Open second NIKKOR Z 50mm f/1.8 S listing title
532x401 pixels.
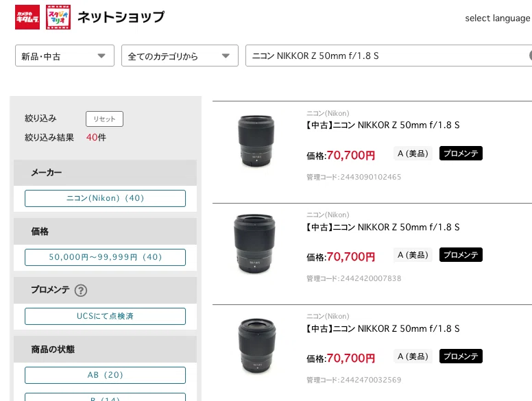383,227
